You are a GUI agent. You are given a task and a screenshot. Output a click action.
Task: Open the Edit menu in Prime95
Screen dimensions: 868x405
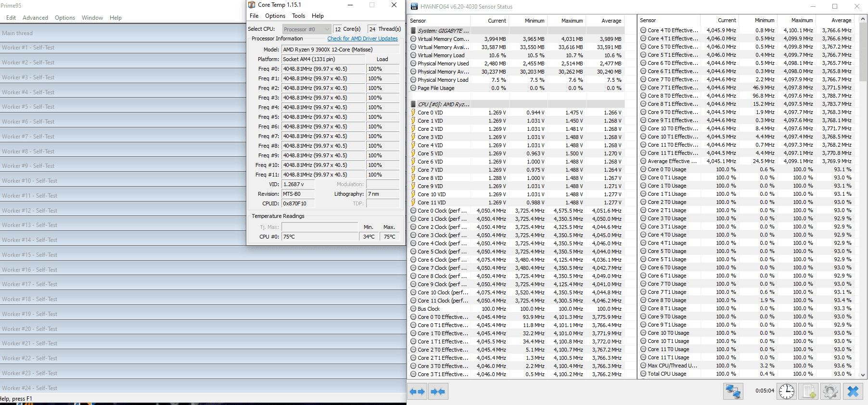11,18
